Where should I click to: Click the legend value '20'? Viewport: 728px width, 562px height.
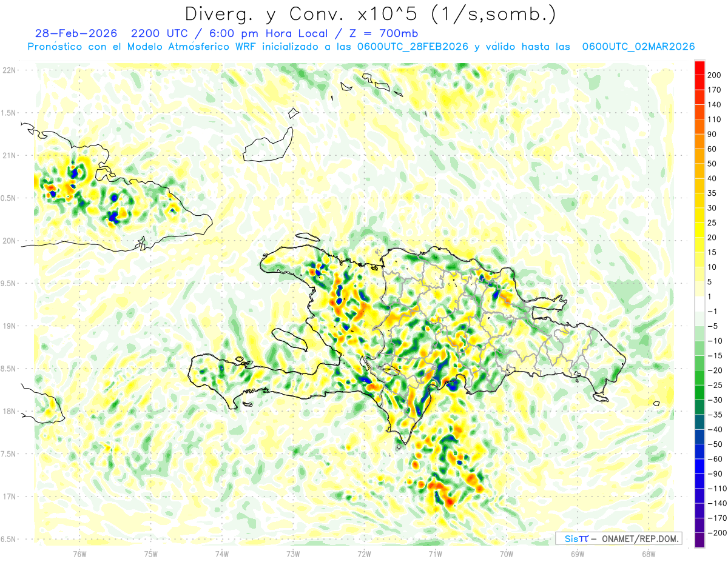712,238
